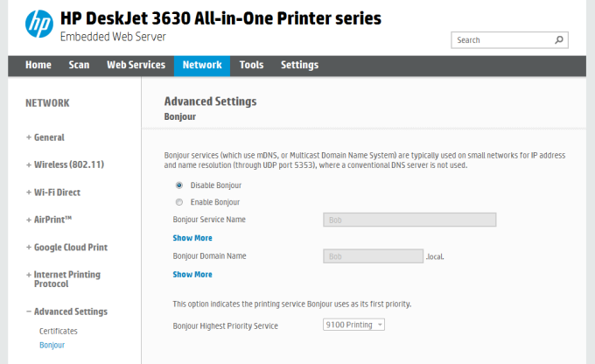Expand the Wi-Fi Direct section
595x364 pixels.
[57, 192]
